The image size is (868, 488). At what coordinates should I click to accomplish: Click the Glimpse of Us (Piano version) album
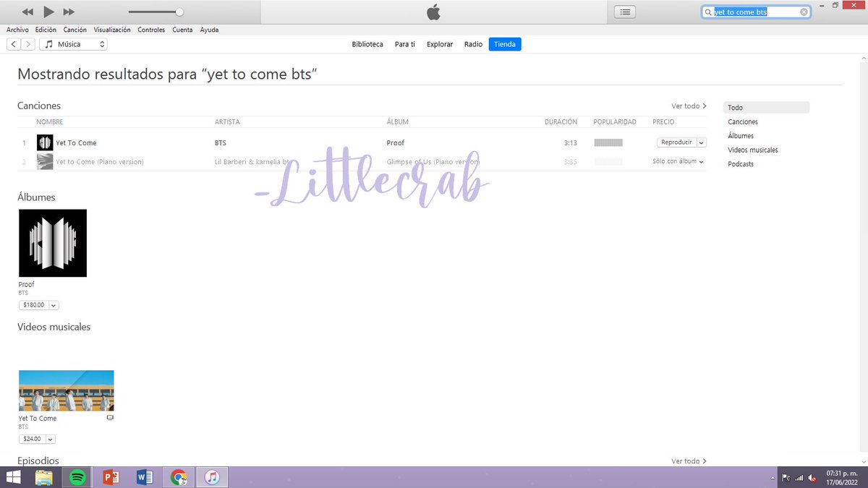coord(433,162)
